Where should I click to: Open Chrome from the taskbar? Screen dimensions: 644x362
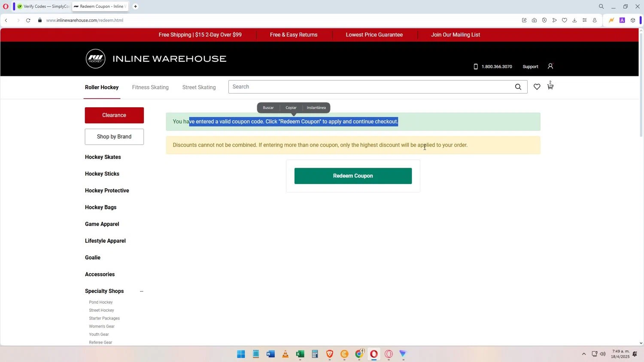[359, 354]
